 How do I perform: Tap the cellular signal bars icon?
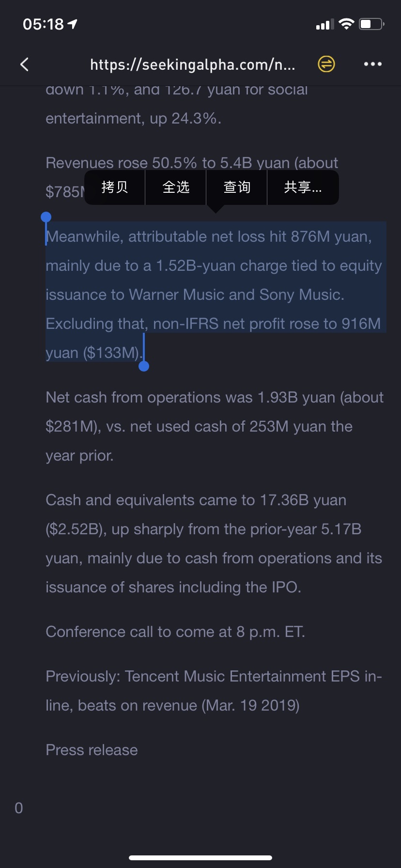pos(324,24)
